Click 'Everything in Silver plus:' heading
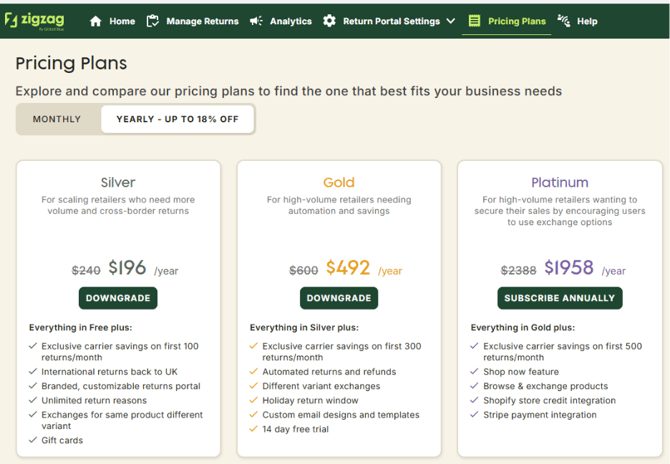This screenshot has height=464, width=670. 304,328
